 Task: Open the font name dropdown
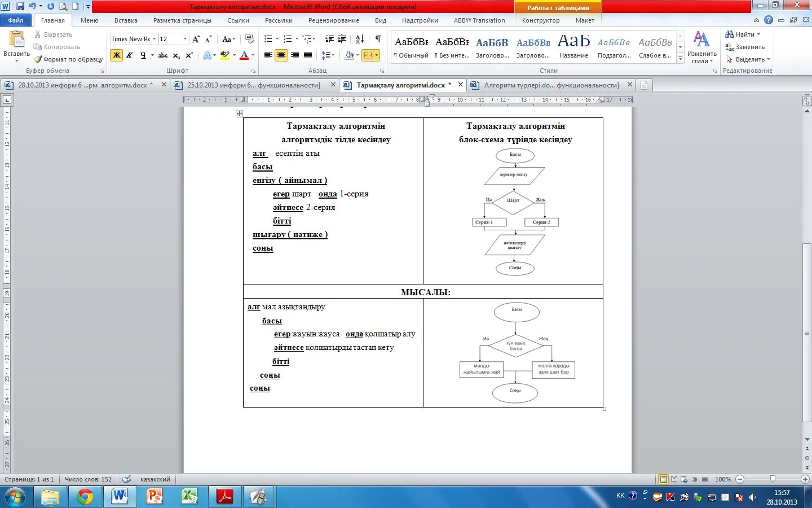(x=153, y=39)
